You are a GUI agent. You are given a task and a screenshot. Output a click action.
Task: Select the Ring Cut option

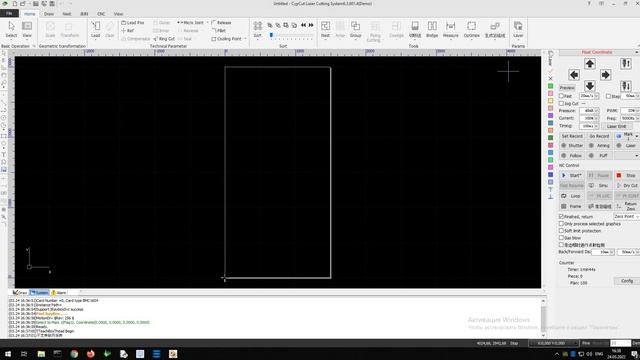pyautogui.click(x=164, y=39)
